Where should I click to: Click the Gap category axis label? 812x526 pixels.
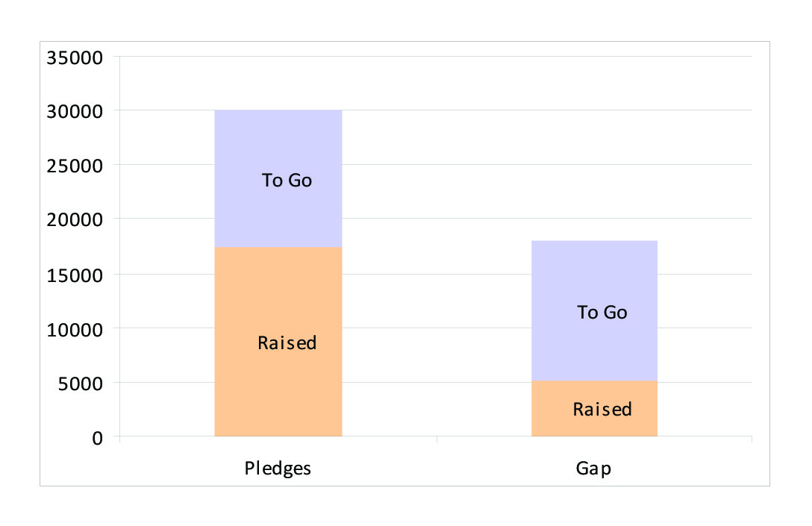coord(593,469)
